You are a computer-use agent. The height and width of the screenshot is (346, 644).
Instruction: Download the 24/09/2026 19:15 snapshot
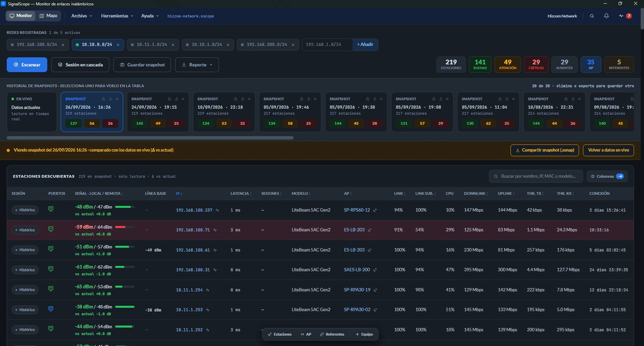coord(176,99)
